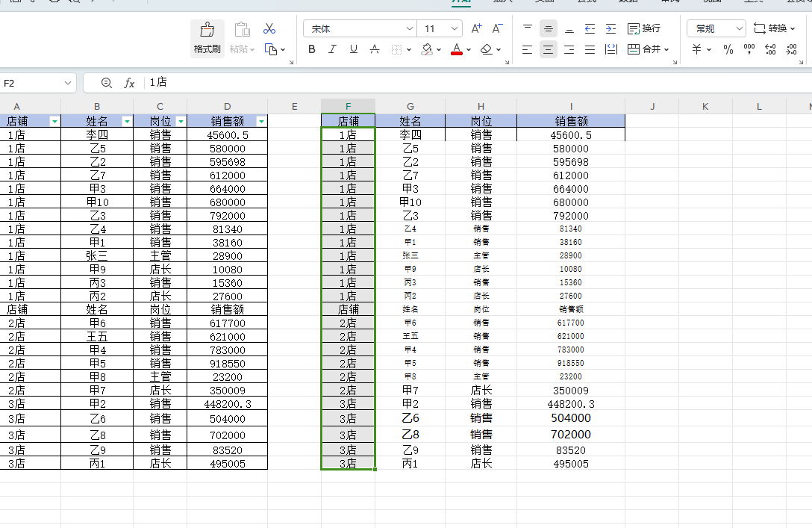This screenshot has height=528, width=812.
Task: Toggle italic formatting
Action: tap(332, 49)
